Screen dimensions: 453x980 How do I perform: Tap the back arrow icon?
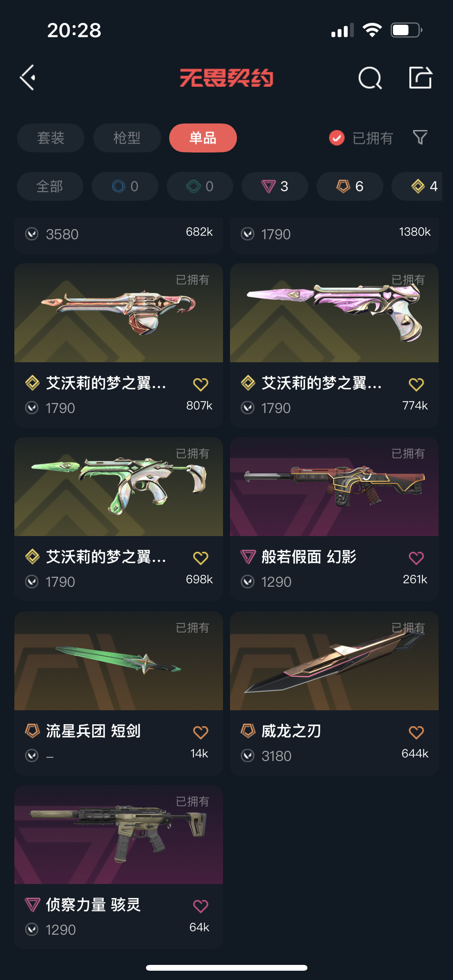(x=28, y=78)
